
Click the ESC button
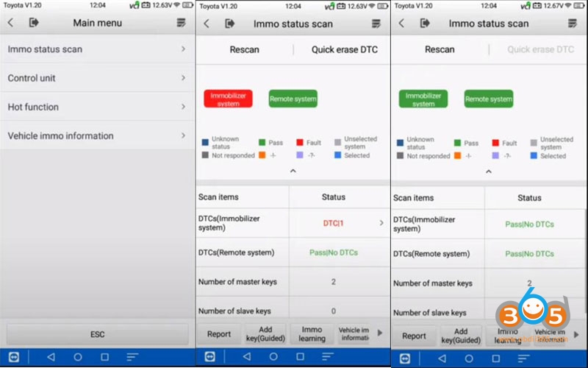pyautogui.click(x=98, y=334)
